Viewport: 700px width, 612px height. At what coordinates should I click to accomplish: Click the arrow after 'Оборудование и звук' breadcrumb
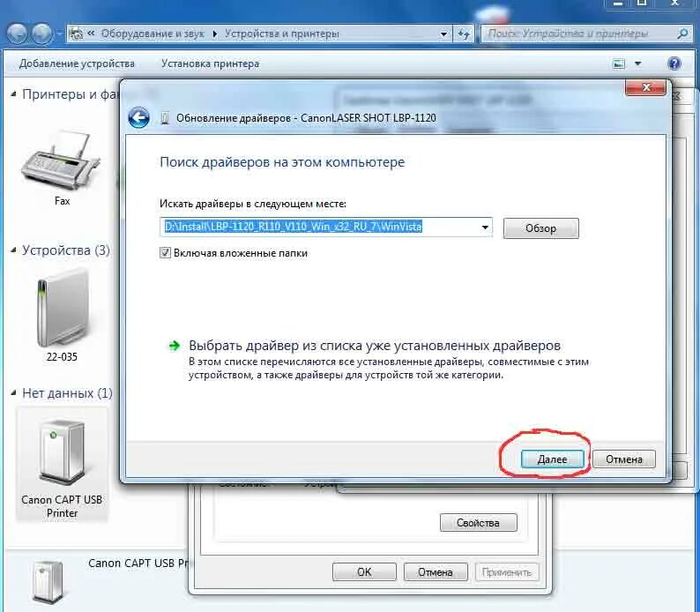pos(215,34)
